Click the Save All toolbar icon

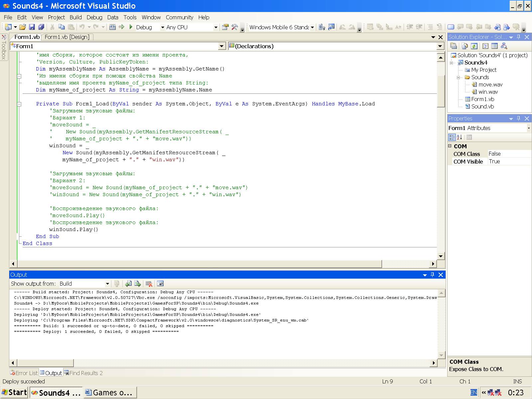click(41, 27)
